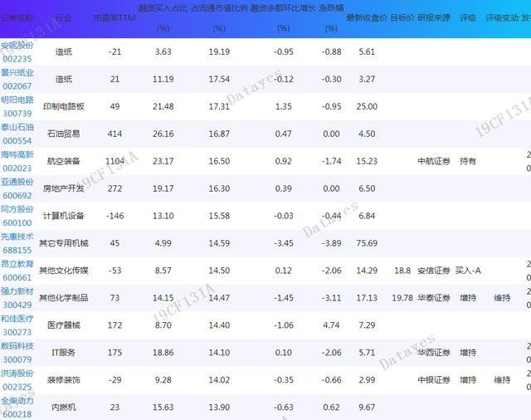Open stock link 亚通股份 600692
Viewport: 531px width, 420px height.
pyautogui.click(x=17, y=188)
